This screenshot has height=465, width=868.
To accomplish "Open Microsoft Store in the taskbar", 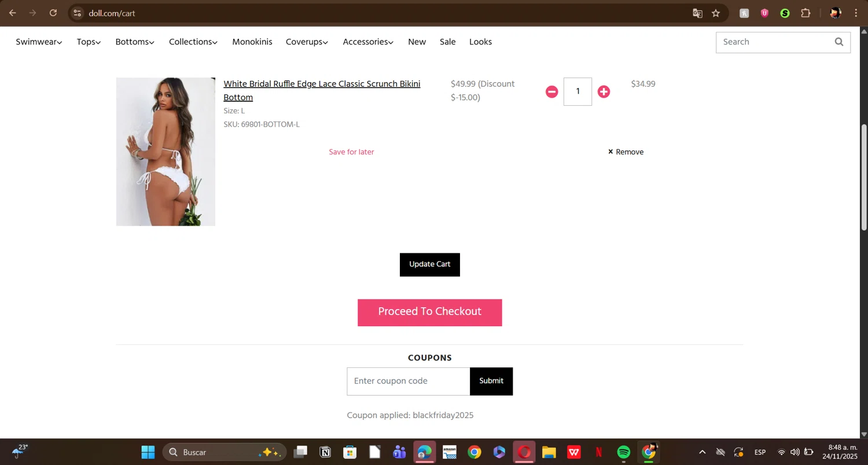I will (x=350, y=452).
